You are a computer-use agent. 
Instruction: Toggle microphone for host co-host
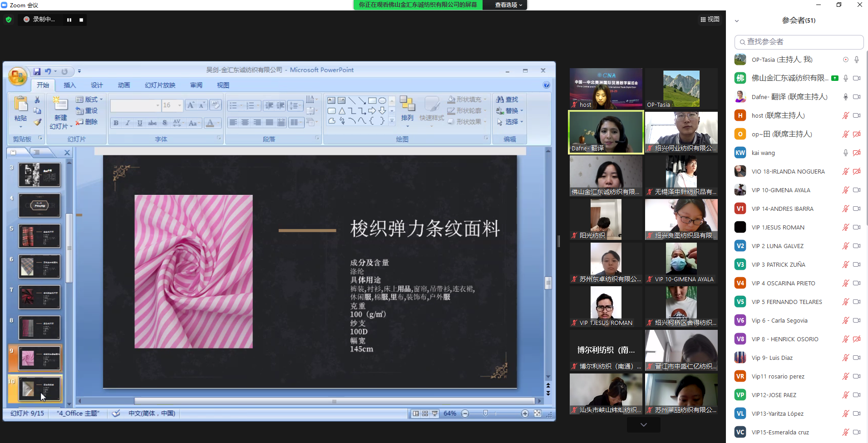[845, 115]
